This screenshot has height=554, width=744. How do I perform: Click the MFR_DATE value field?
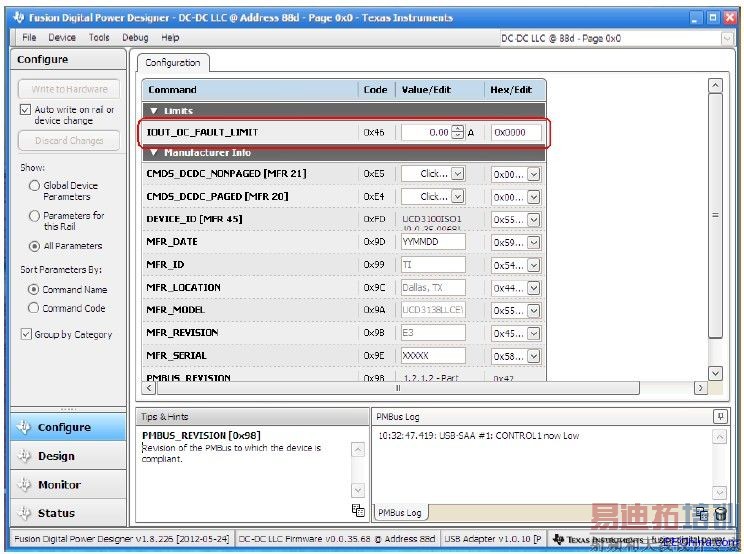(x=433, y=241)
